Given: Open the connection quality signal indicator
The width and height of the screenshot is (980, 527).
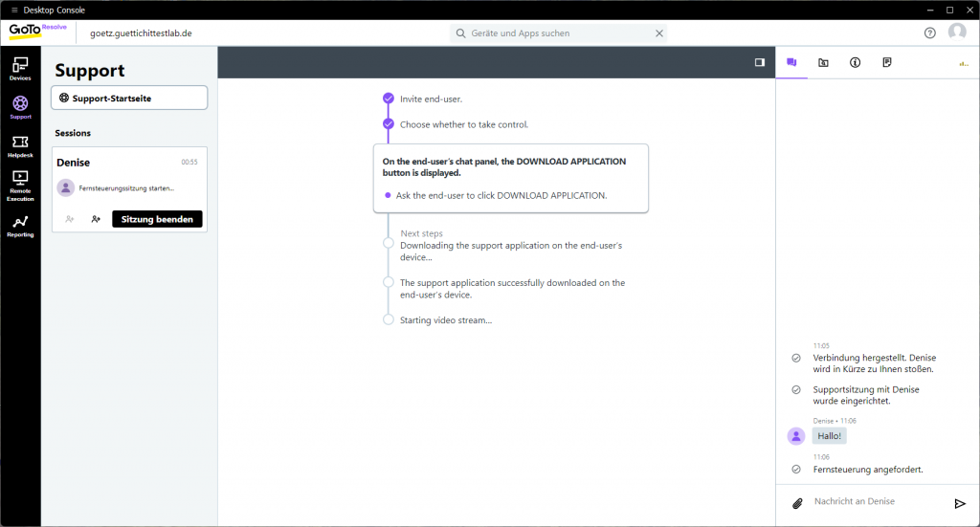Looking at the screenshot, I should tap(964, 63).
